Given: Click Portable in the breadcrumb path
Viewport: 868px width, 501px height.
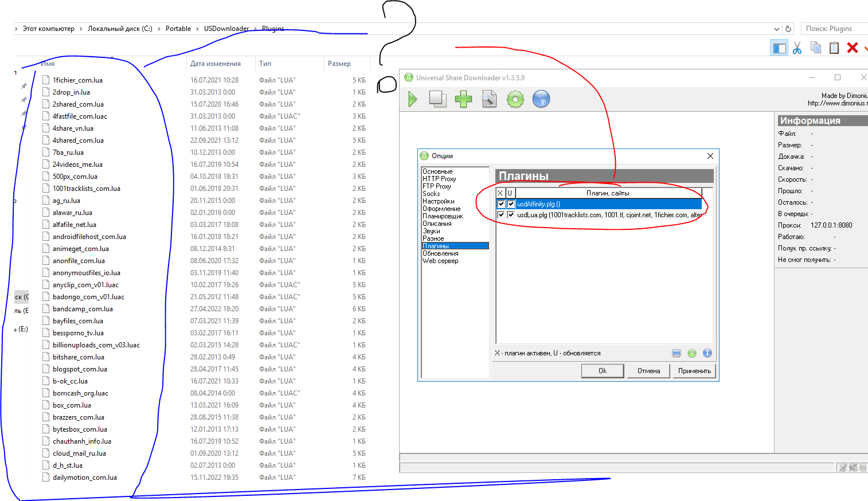Looking at the screenshot, I should tap(178, 29).
